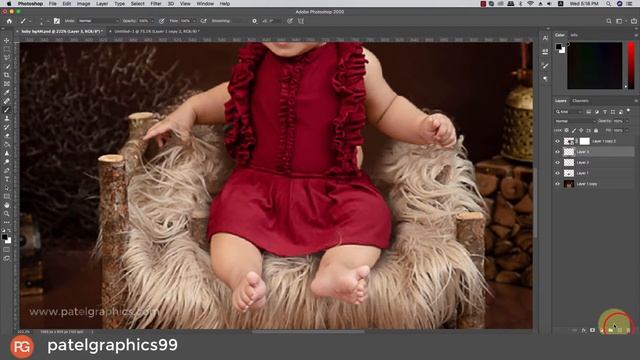Open the Layer menu
The height and width of the screenshot is (360, 640).
pos(102,4)
